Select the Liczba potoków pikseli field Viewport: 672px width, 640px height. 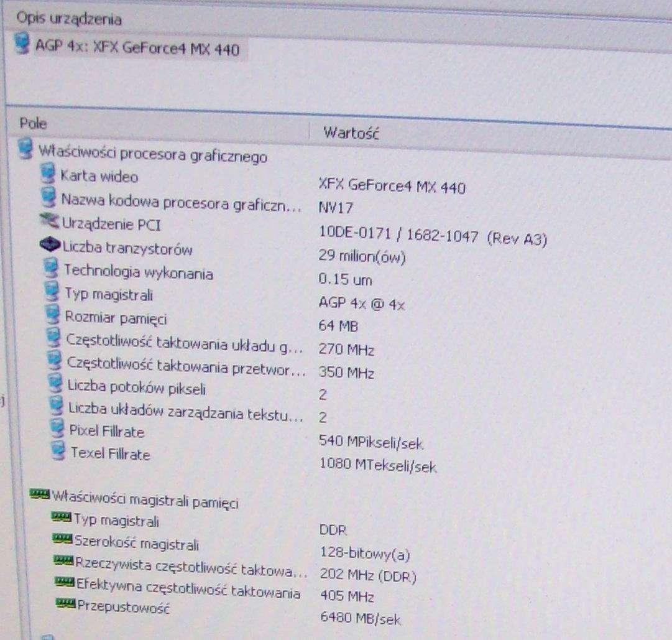pos(137,387)
